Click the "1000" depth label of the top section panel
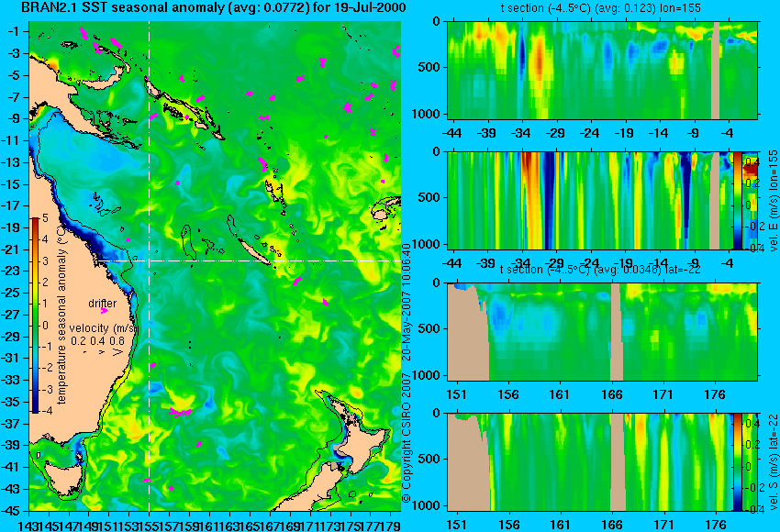This screenshot has height=532, width=780. pyautogui.click(x=426, y=115)
